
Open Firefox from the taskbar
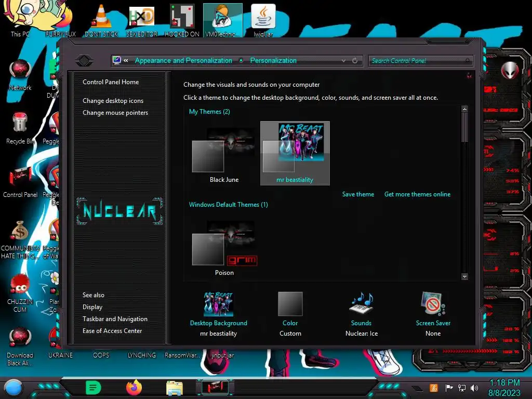[x=134, y=388]
